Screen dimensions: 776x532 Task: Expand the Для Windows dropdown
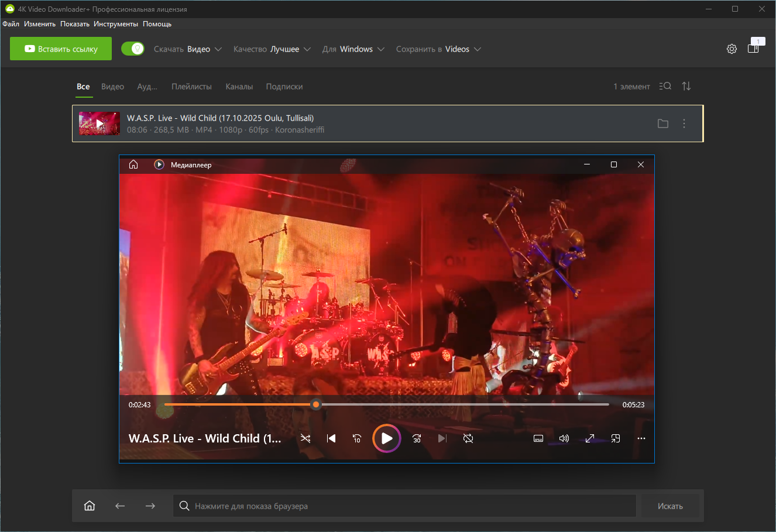353,49
